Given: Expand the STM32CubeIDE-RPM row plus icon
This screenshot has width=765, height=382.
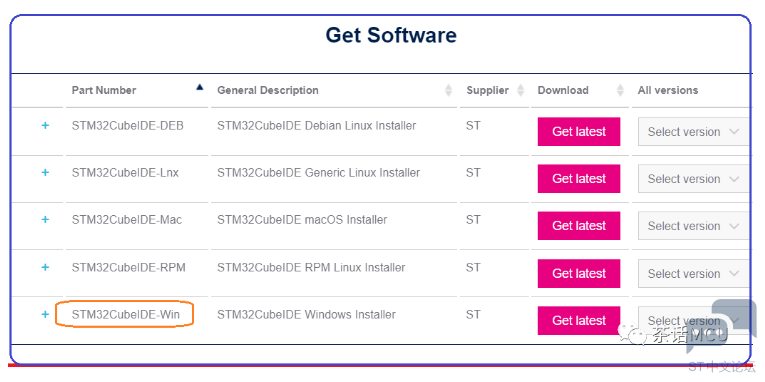Looking at the screenshot, I should pyautogui.click(x=45, y=267).
